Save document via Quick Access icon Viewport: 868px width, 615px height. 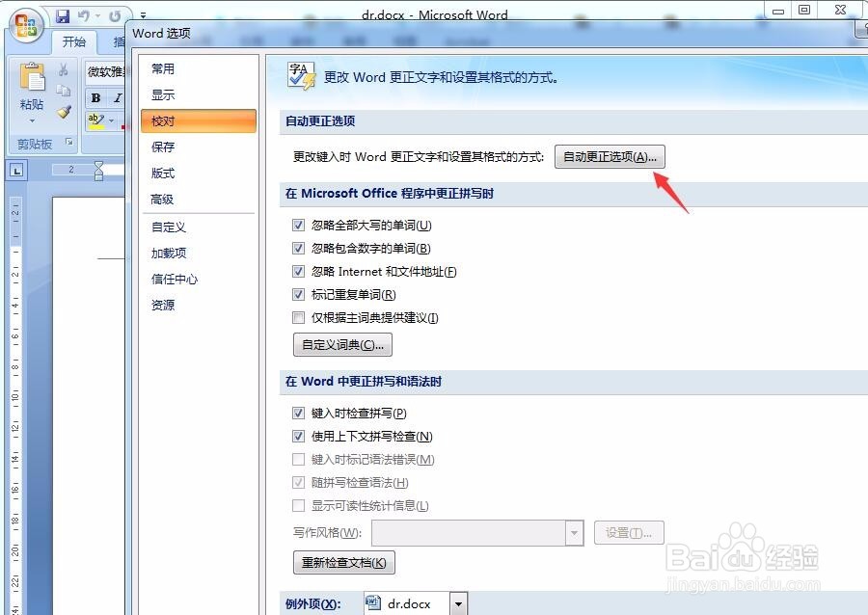point(63,16)
